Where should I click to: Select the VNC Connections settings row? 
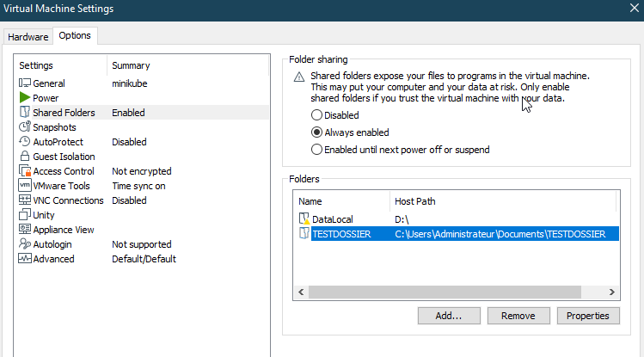[142, 200]
